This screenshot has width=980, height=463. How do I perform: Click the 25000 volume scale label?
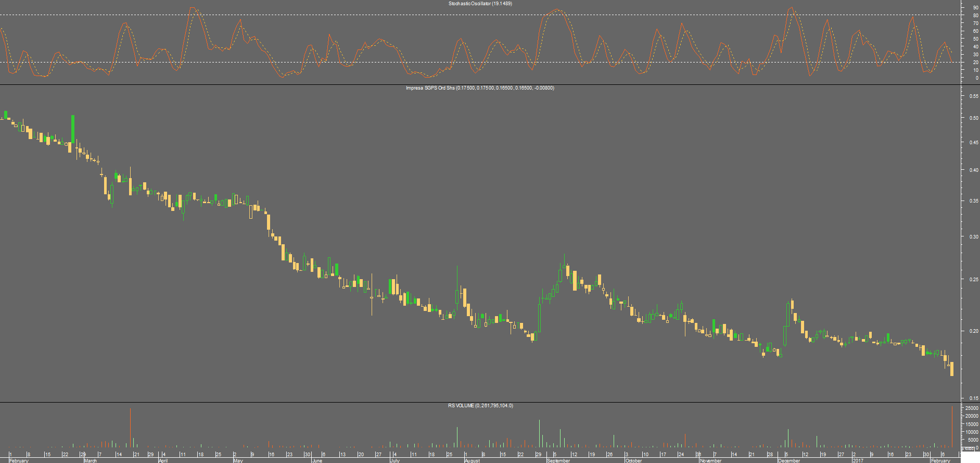(972, 408)
